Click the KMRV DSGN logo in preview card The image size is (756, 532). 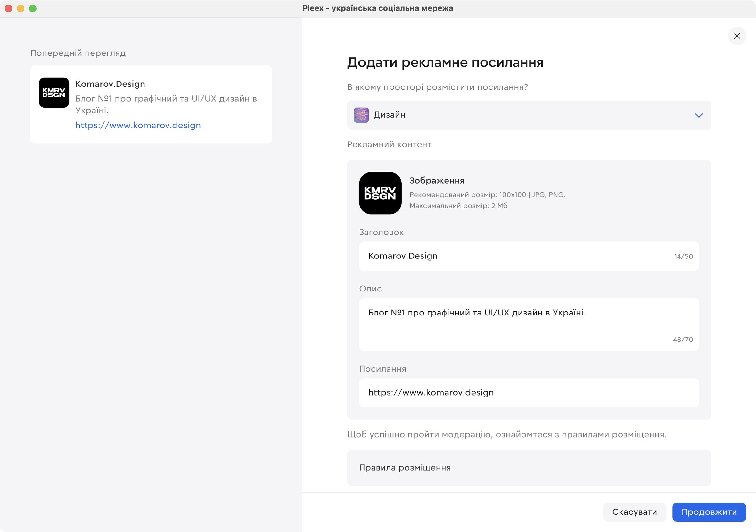pos(54,93)
